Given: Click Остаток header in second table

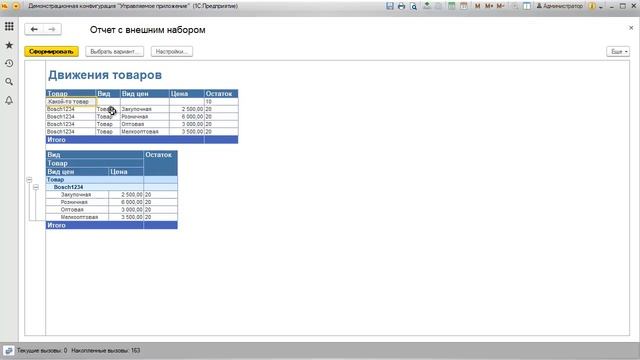Looking at the screenshot, I should click(160, 163).
